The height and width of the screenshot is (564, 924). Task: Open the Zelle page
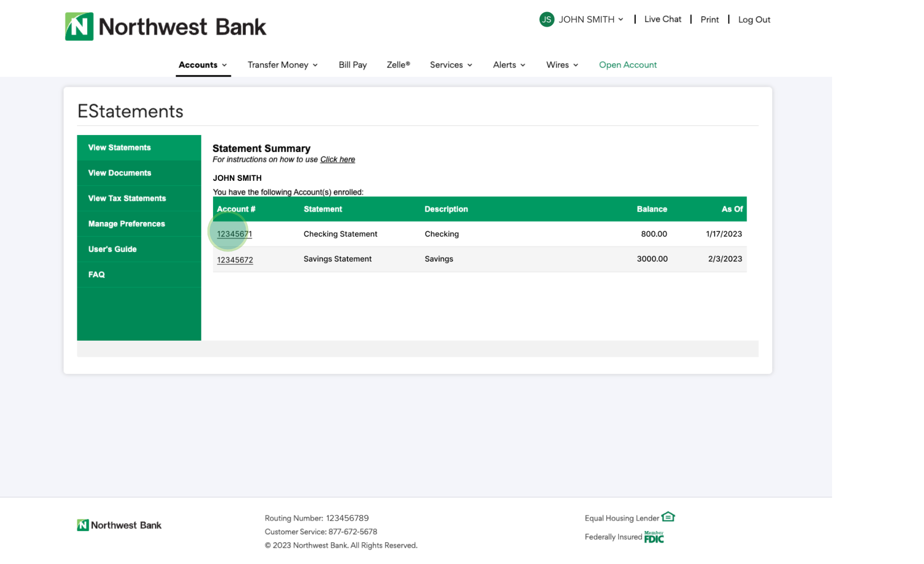coord(398,65)
